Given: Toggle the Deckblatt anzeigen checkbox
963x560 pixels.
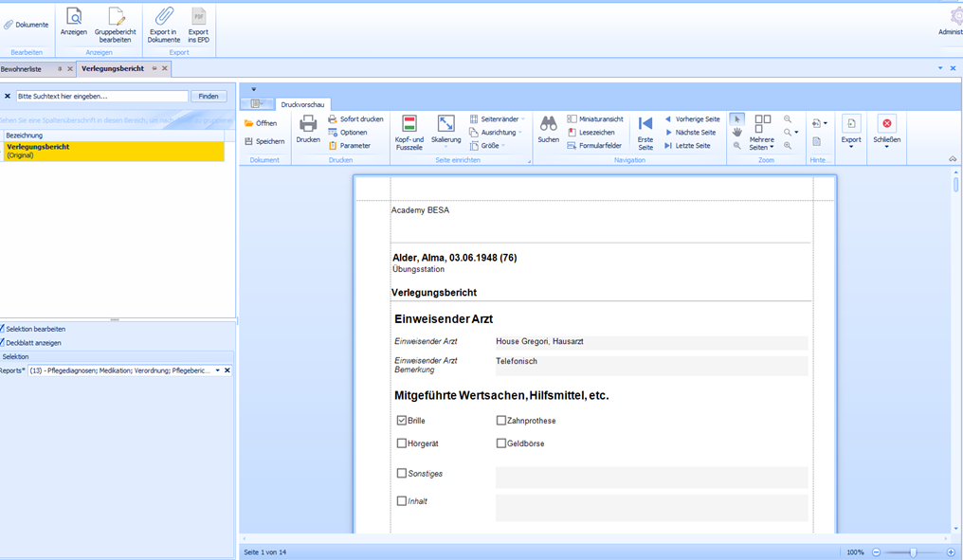Looking at the screenshot, I should point(3,343).
